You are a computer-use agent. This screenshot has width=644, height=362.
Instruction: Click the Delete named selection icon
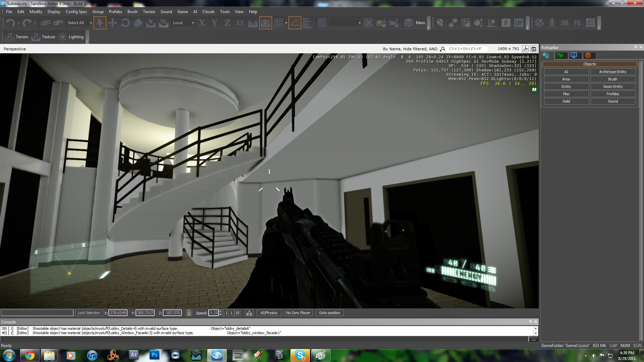[x=368, y=23]
